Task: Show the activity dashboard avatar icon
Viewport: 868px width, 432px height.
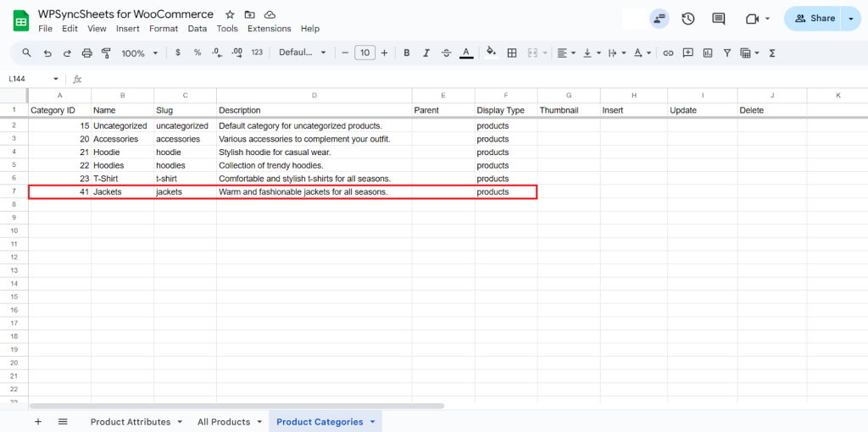Action: 659,19
